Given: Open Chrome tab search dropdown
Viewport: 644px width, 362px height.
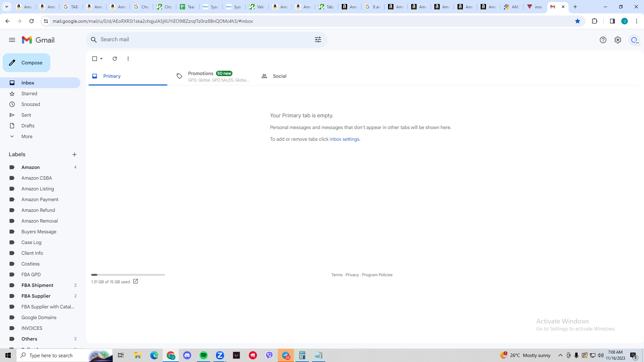Looking at the screenshot, I should [x=7, y=7].
